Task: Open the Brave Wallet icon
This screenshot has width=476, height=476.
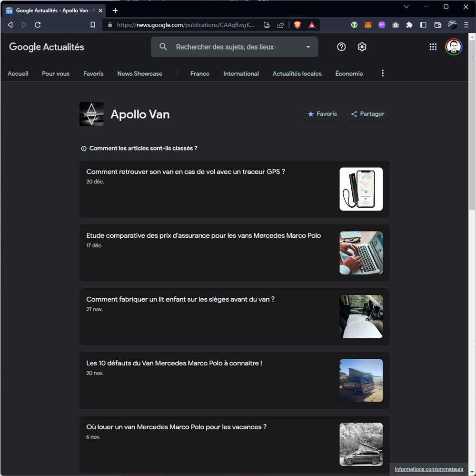Action: click(437, 25)
